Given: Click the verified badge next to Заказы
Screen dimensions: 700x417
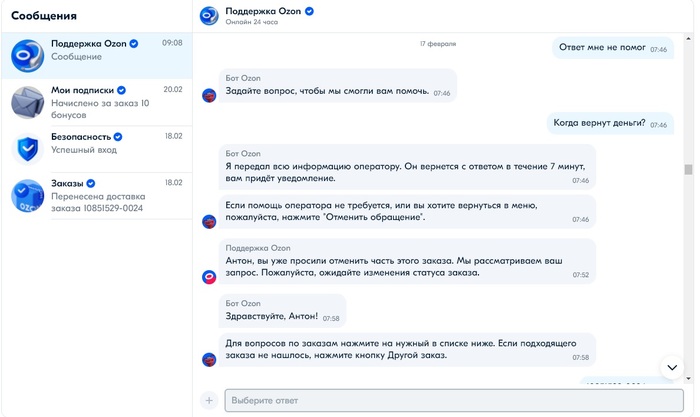Looking at the screenshot, I should pos(91,183).
